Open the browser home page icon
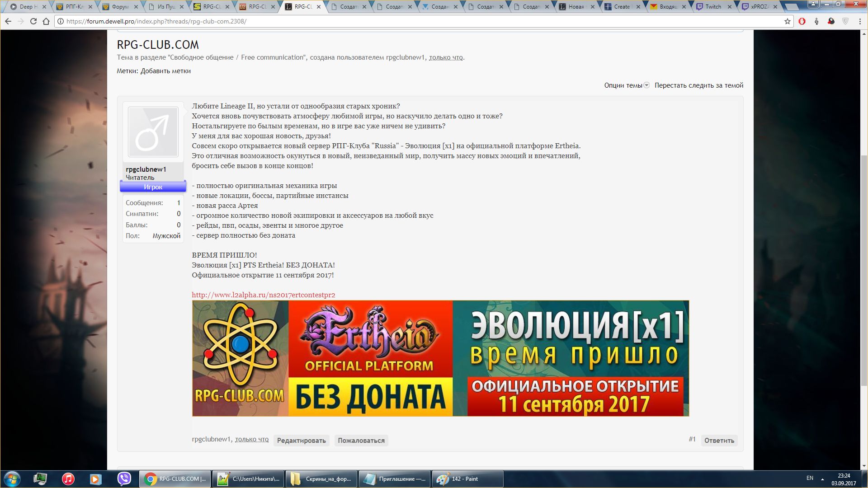868x488 pixels. pyautogui.click(x=46, y=21)
